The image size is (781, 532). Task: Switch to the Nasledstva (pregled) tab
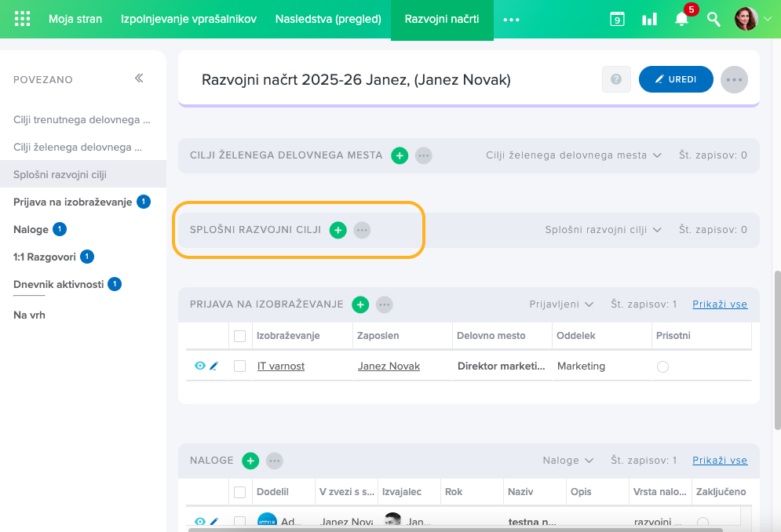(328, 19)
